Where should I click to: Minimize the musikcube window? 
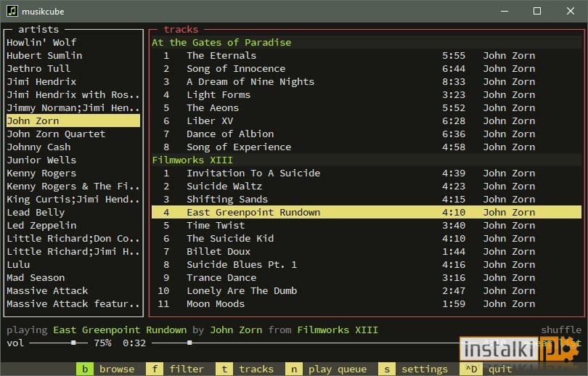(505, 11)
